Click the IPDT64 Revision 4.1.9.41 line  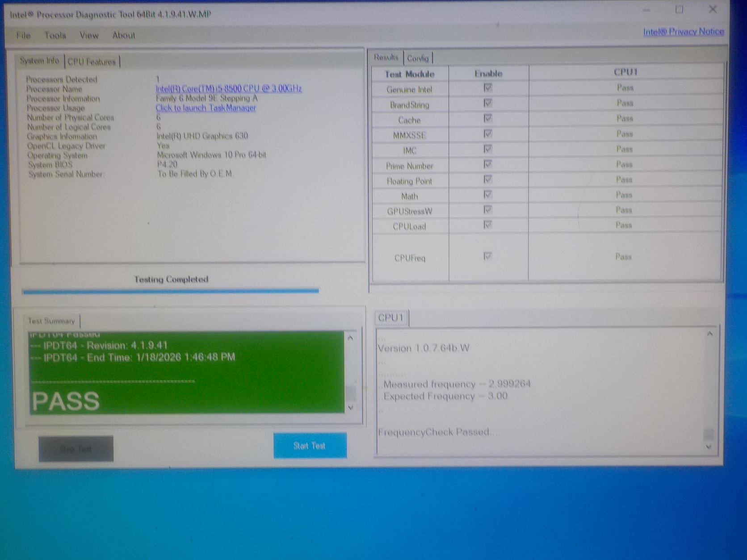tap(99, 345)
